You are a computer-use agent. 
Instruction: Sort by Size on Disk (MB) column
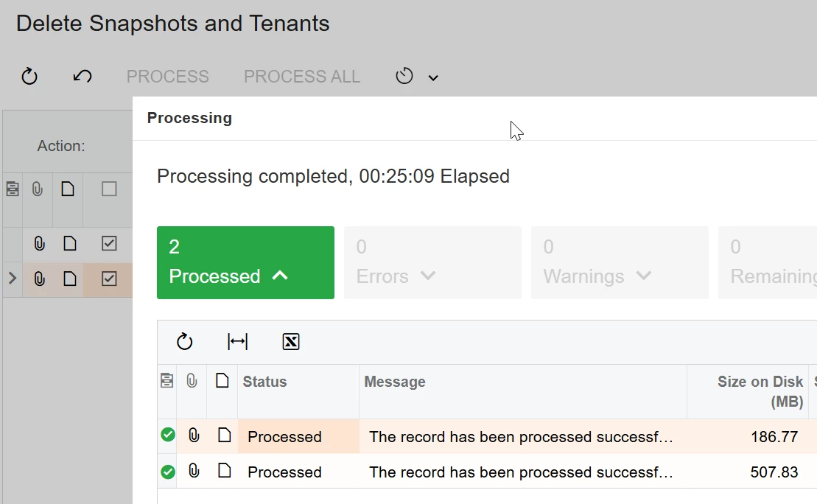pyautogui.click(x=748, y=391)
